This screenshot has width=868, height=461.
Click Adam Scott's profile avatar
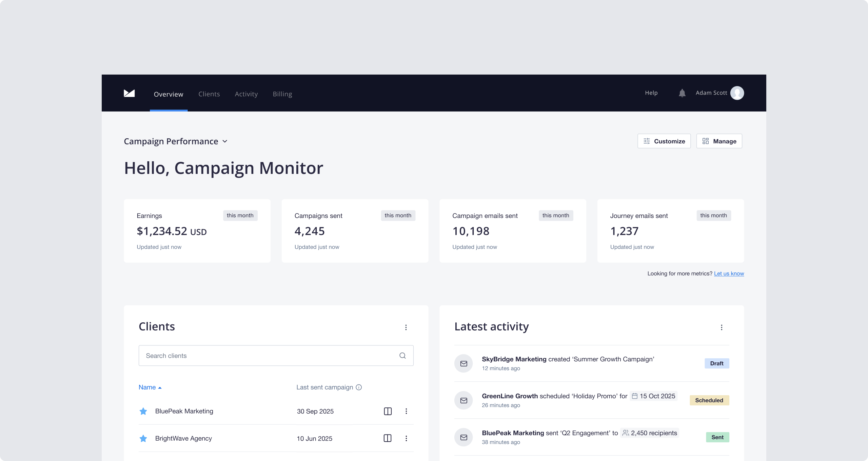click(x=737, y=93)
